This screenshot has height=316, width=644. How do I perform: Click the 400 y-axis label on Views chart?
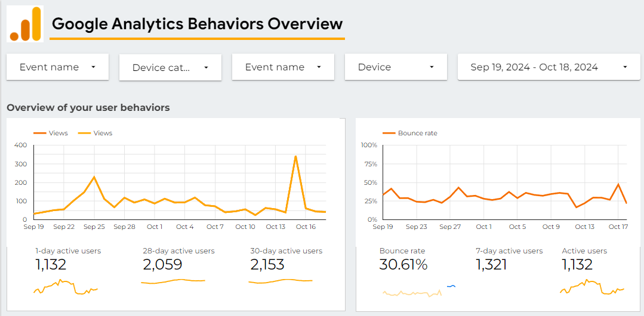[20, 145]
